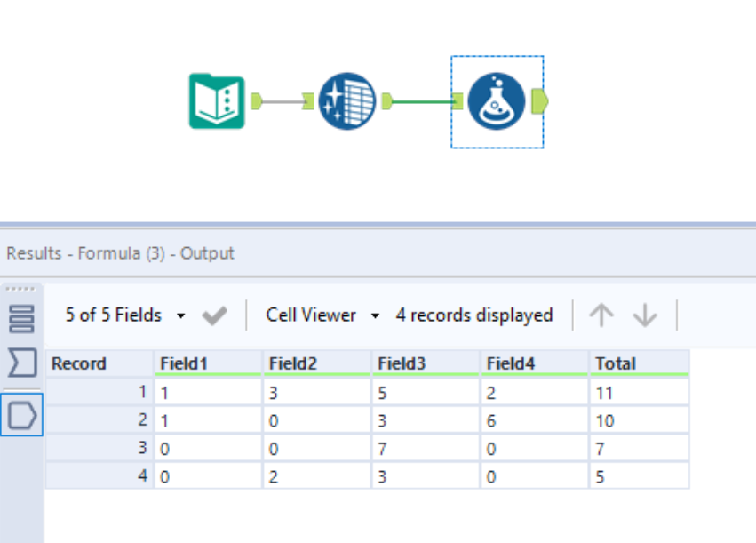The width and height of the screenshot is (756, 543).
Task: Click the checkmark apply fields icon
Action: click(214, 315)
